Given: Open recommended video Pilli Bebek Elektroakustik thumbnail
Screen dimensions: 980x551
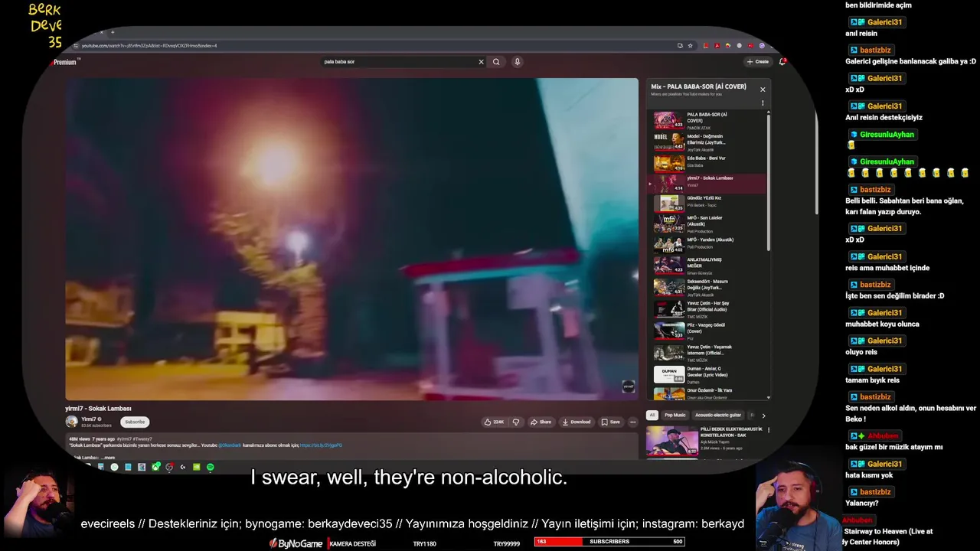Looking at the screenshot, I should tap(671, 441).
